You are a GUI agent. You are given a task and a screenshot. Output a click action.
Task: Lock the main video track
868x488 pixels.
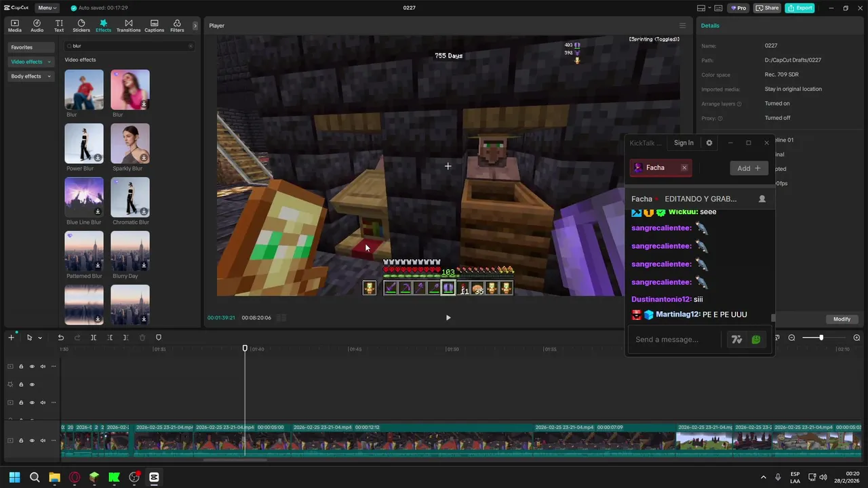(x=21, y=441)
